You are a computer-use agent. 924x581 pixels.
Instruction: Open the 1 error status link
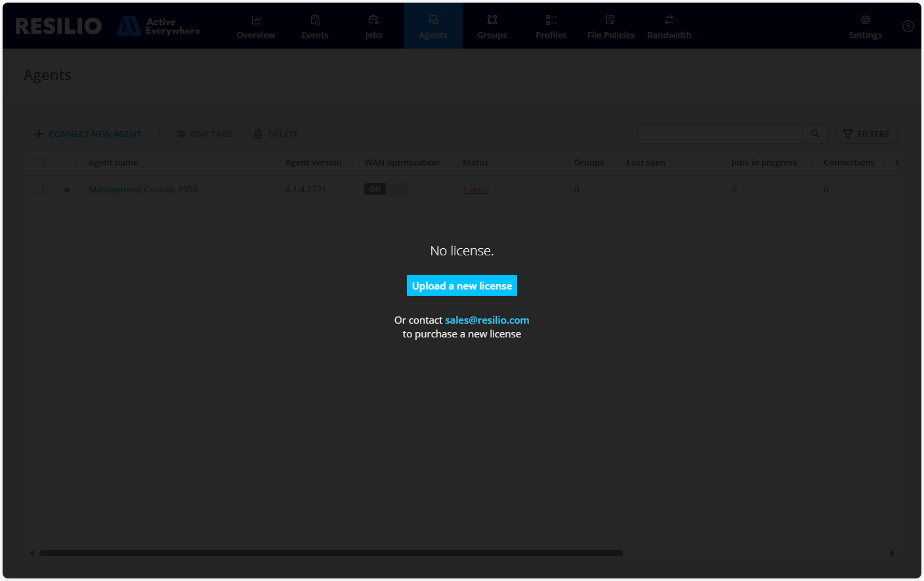pyautogui.click(x=476, y=190)
